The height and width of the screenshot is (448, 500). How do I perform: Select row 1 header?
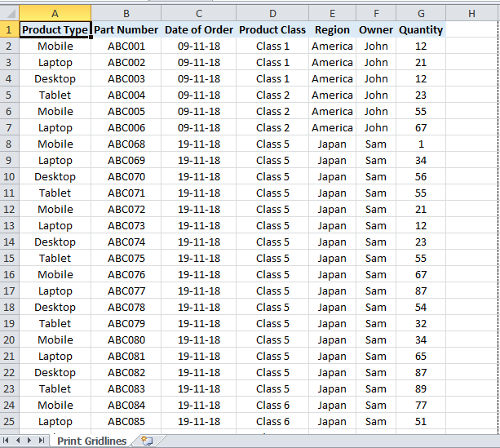click(9, 29)
